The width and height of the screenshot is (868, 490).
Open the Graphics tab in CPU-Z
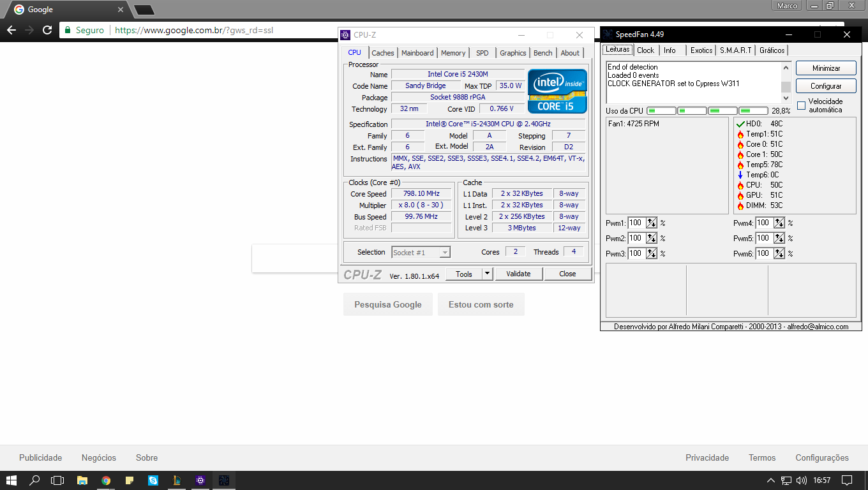point(513,53)
